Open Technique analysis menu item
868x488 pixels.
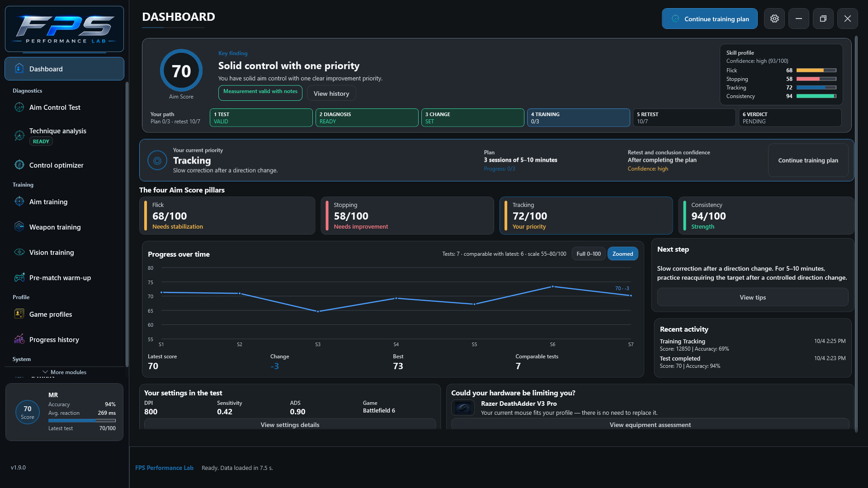click(64, 136)
